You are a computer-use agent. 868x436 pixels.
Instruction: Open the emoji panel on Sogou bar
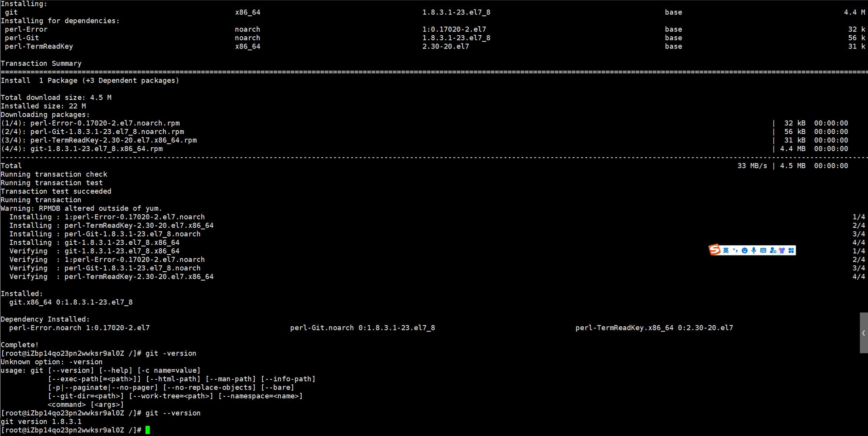coord(744,250)
